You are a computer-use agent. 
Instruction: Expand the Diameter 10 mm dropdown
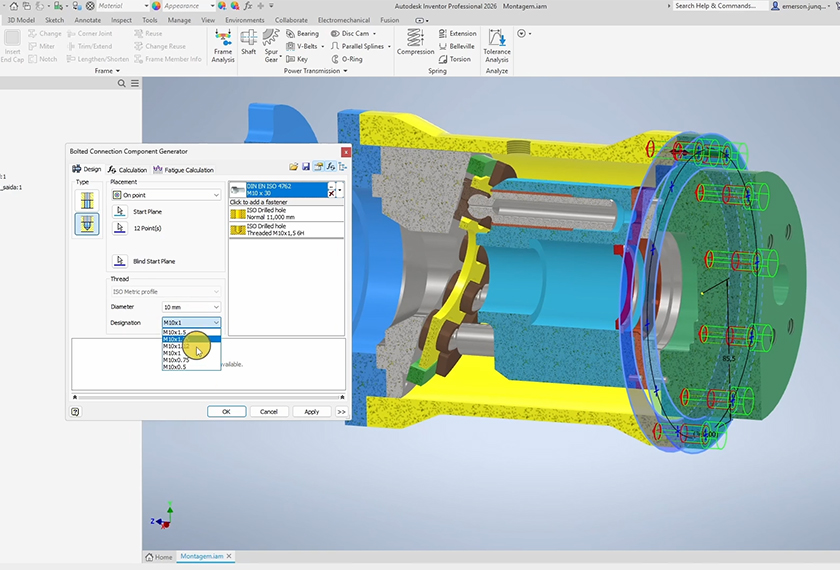[191, 307]
